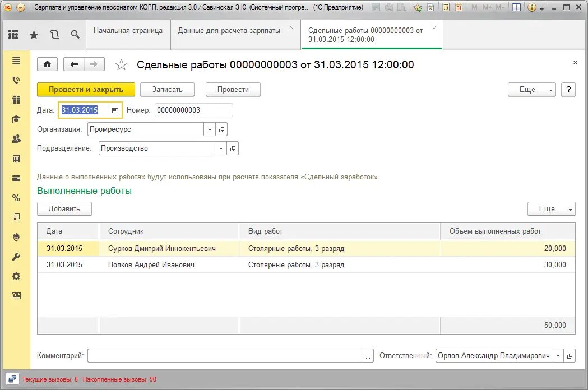Open the wrench (settings) section in the sidebar
This screenshot has width=588, height=390.
point(16,257)
